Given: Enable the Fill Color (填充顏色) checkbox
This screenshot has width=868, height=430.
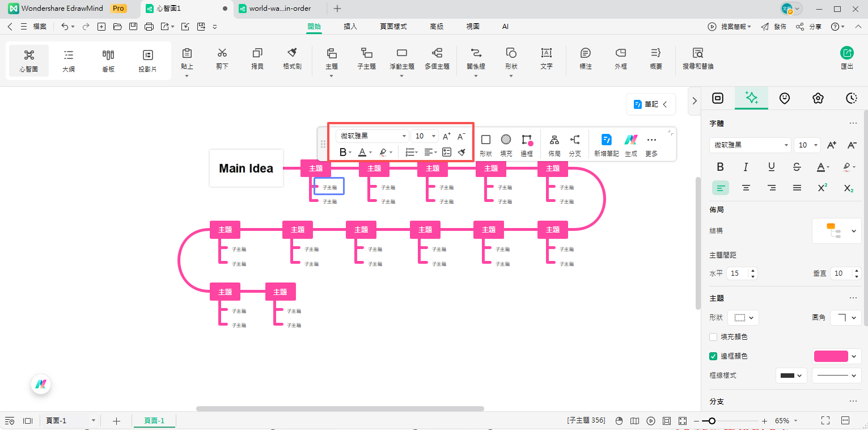Looking at the screenshot, I should (x=714, y=337).
